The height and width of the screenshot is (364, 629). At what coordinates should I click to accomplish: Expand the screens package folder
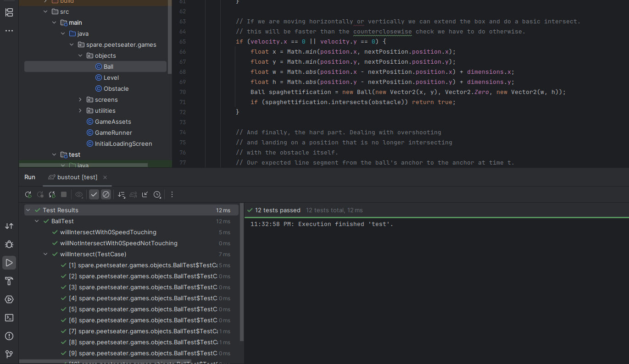(80, 100)
